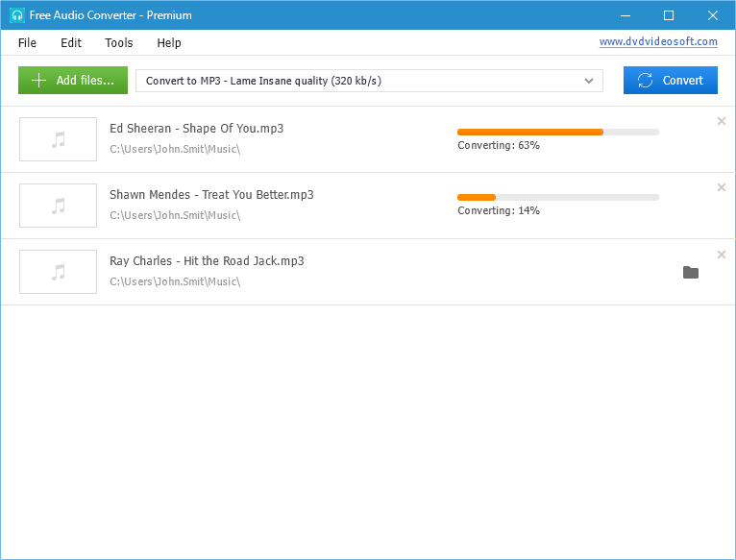
Task: Click music note thumbnail for Hit the Road Jack
Action: click(59, 272)
